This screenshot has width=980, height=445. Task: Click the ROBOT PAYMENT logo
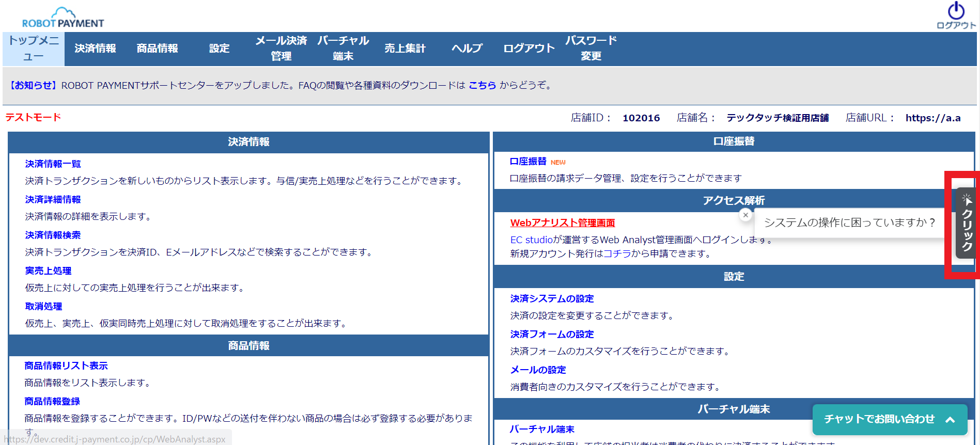coord(63,18)
